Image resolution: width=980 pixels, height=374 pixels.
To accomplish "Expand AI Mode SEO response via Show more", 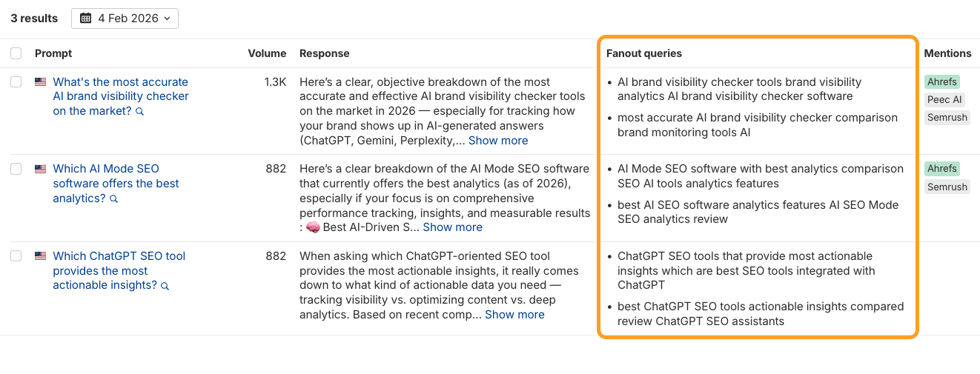I will point(452,227).
